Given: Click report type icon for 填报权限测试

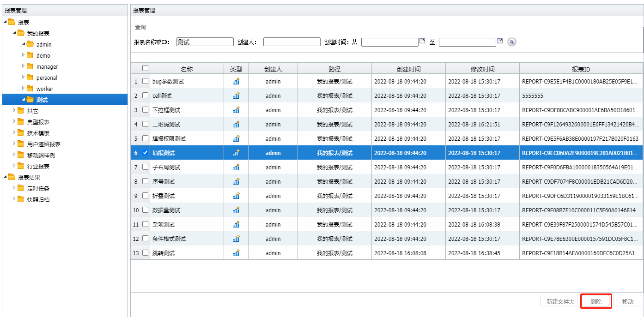Looking at the screenshot, I should pos(236,138).
